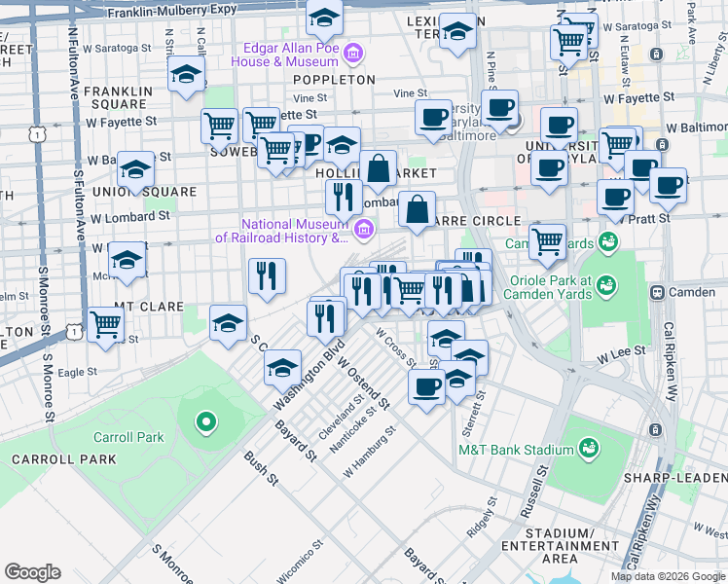Image resolution: width=728 pixels, height=584 pixels.
Task: Click the POPPLETON neighborhood label
Action: [334, 80]
